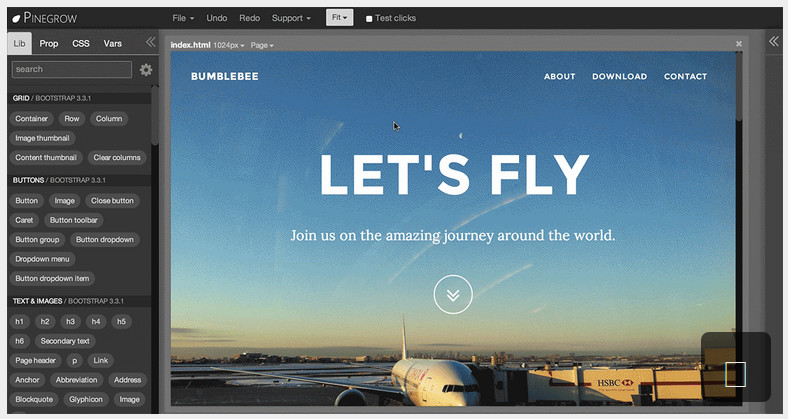
Task: Click the scroll-down arrow circle on page
Action: coord(453,294)
